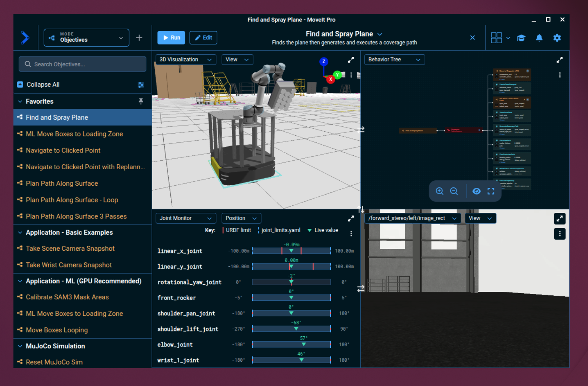Close the Find and Spray Plane objective

[472, 37]
